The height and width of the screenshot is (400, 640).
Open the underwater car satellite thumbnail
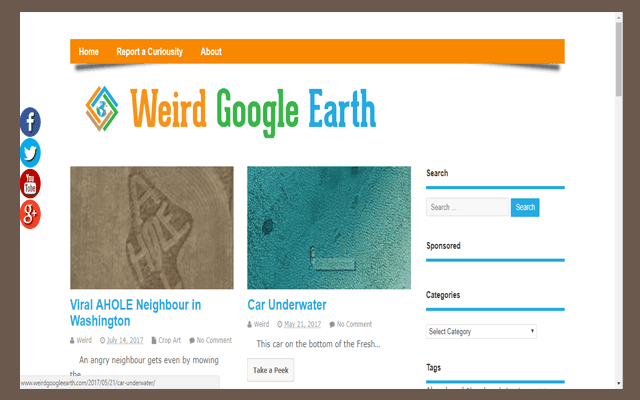pyautogui.click(x=329, y=228)
